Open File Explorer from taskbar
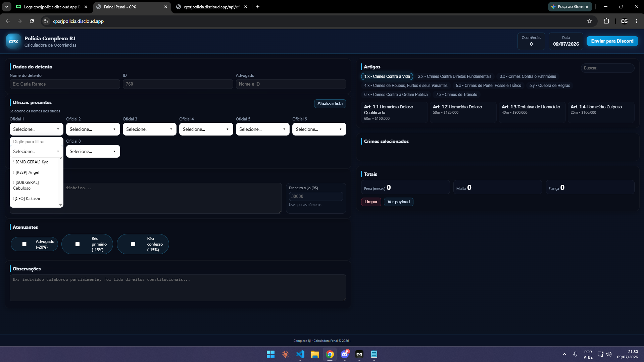Viewport: 644px width, 362px height. tap(315, 354)
